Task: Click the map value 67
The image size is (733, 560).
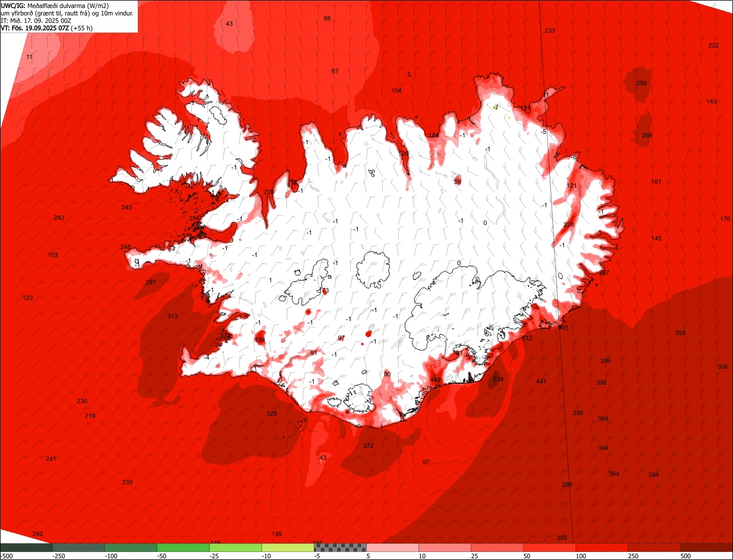Action: pyautogui.click(x=335, y=71)
